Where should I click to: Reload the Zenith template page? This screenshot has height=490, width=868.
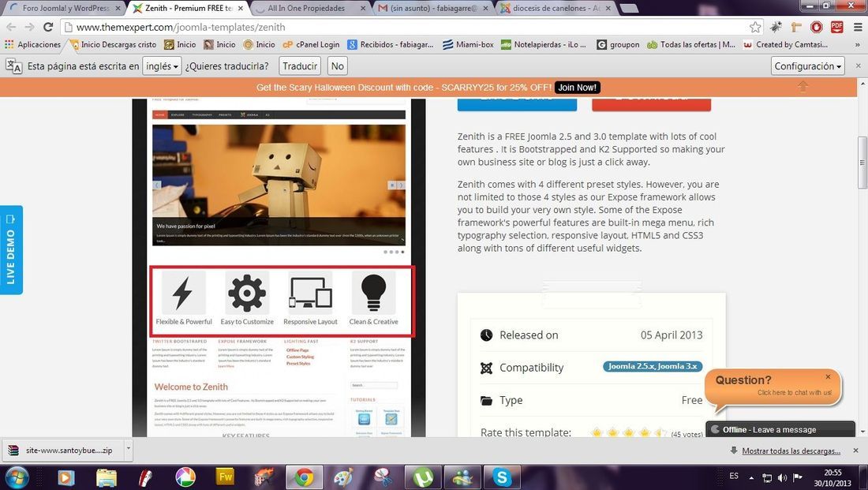point(48,27)
